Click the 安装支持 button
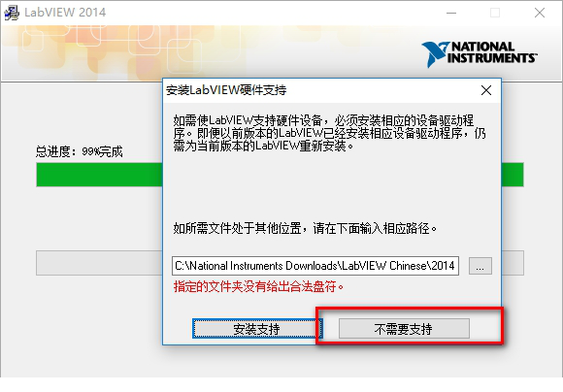 [257, 329]
